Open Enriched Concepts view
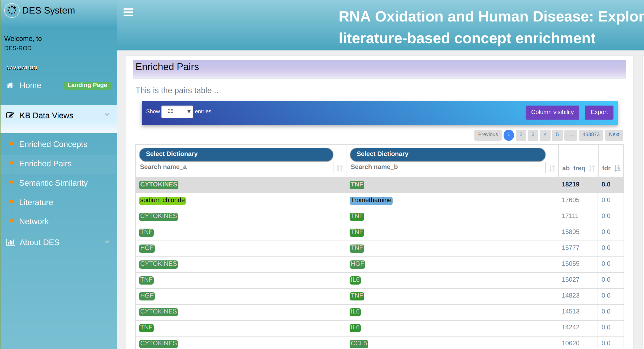 [53, 144]
